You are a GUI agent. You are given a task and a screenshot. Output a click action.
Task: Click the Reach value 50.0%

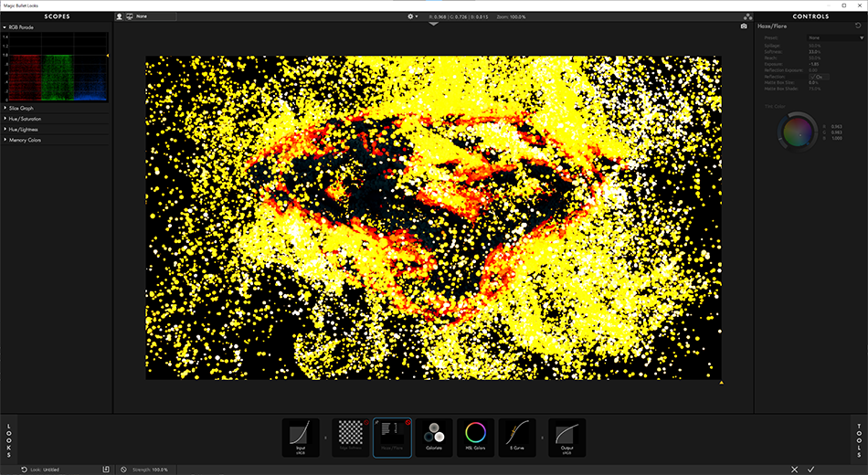coord(814,58)
